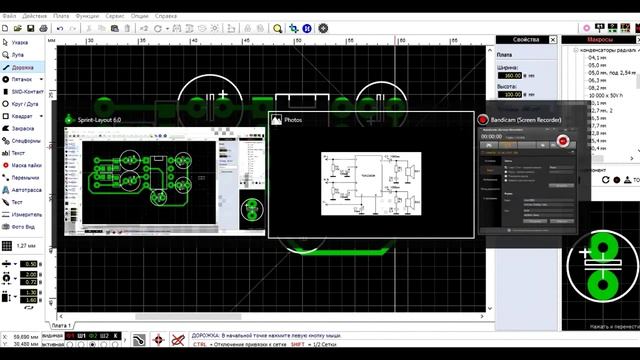The height and width of the screenshot is (360, 640).
Task: Toggle visibility of Ш1 layer label
Action: (x=82, y=336)
